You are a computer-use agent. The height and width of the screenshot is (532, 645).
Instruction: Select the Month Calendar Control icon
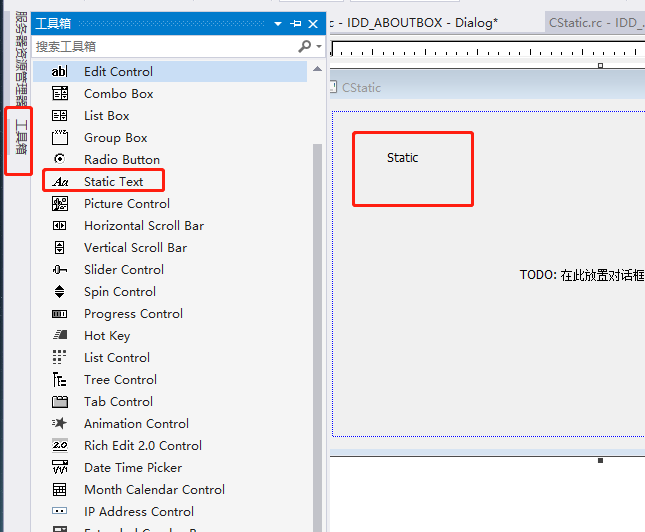60,489
